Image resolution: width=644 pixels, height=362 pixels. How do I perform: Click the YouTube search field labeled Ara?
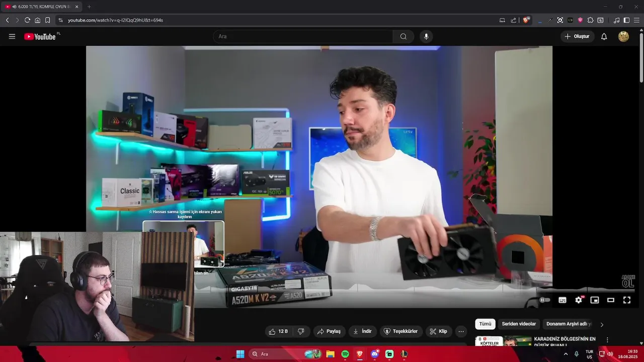click(x=303, y=36)
